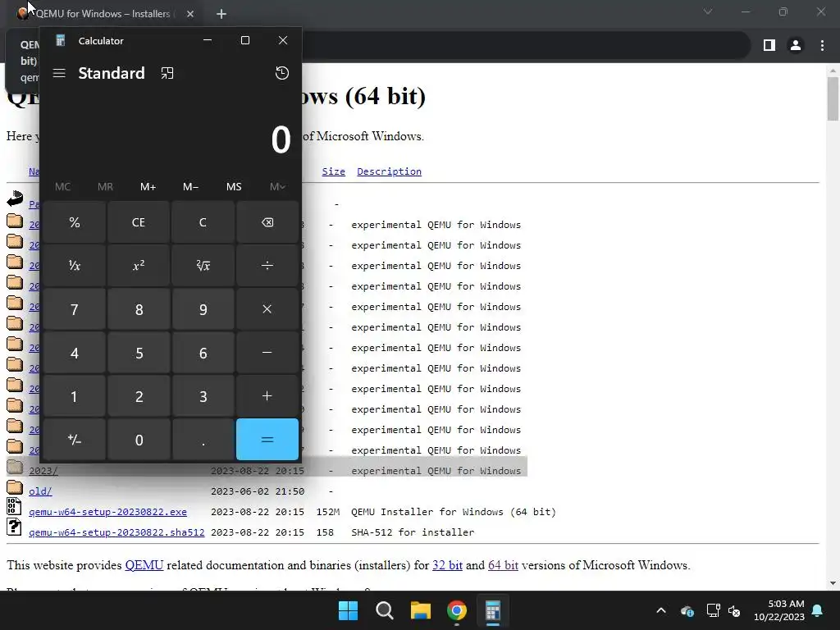Sort listing by Description column
Viewport: 840px width, 630px height.
[x=389, y=171]
